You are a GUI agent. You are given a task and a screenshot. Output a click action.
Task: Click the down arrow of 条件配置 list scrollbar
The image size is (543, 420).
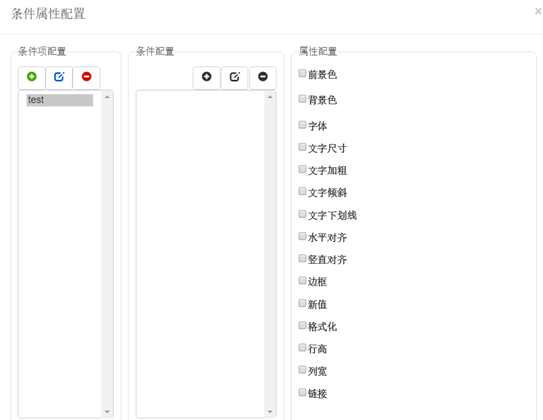pyautogui.click(x=270, y=412)
